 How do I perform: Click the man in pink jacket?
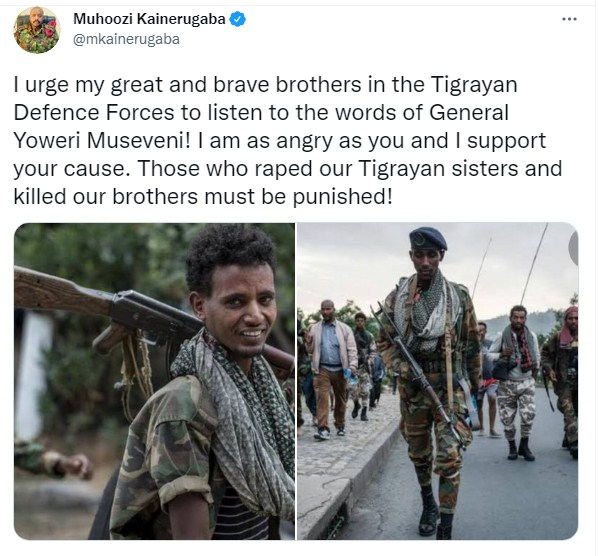tap(330, 369)
